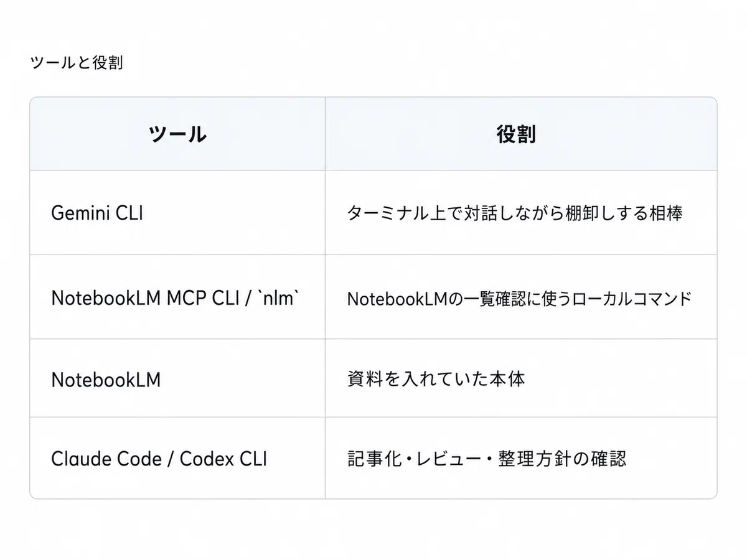Click the ツールと役割 heading text
747x560 pixels.
[76, 63]
